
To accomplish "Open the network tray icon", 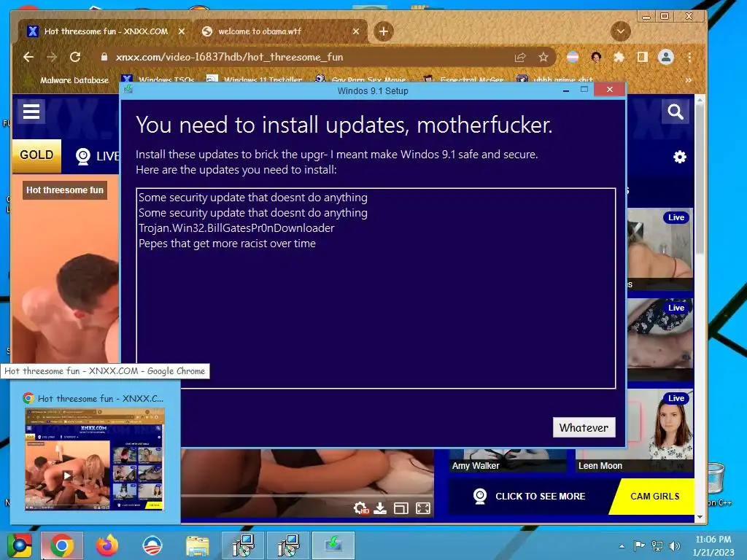I will tap(657, 545).
